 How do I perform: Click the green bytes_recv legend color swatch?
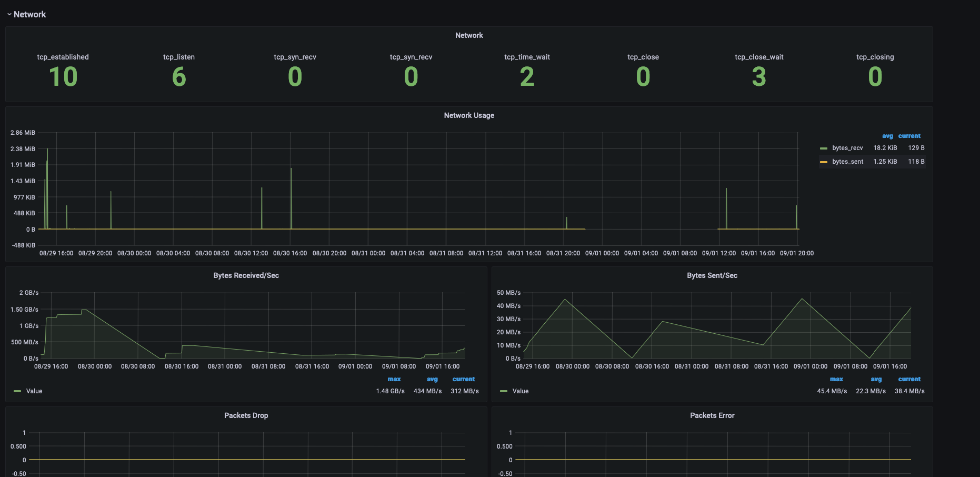(824, 148)
